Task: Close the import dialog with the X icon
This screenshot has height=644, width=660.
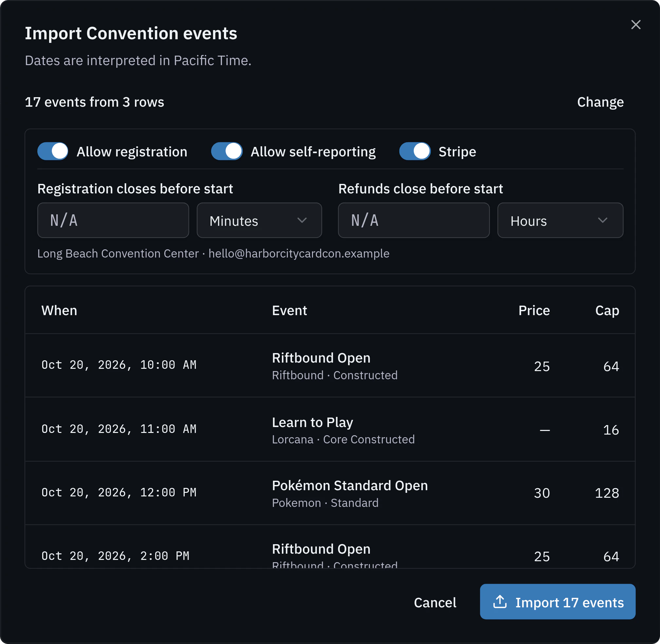Action: 636,25
